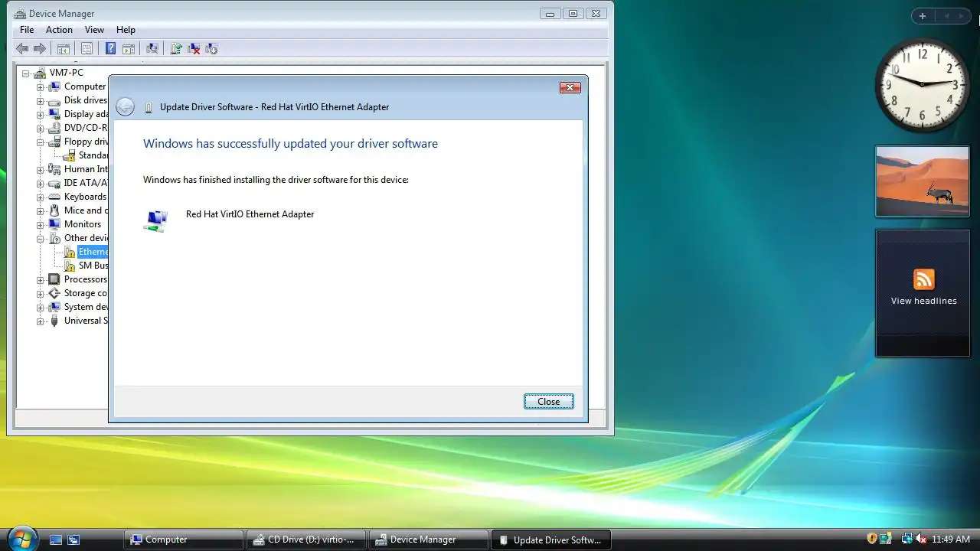The image size is (980, 551).
Task: Collapse the Other devices node
Action: coord(40,239)
